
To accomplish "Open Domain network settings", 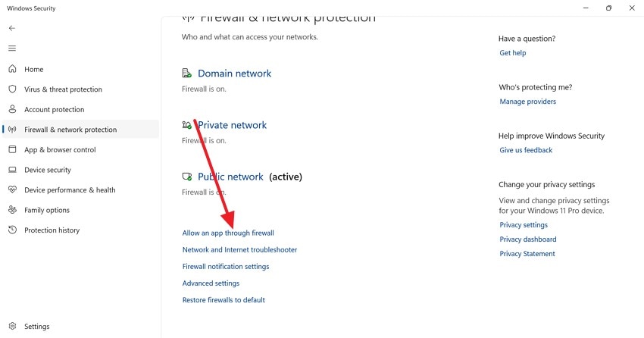I will pos(234,74).
